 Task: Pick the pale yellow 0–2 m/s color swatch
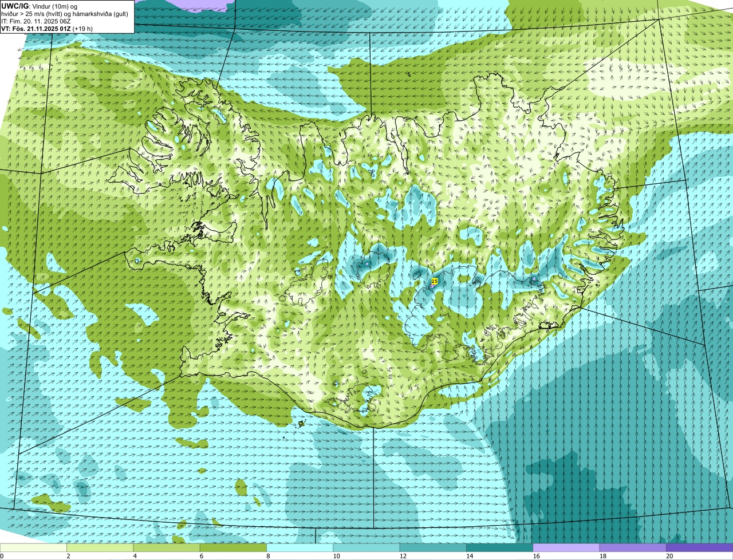(x=33, y=548)
